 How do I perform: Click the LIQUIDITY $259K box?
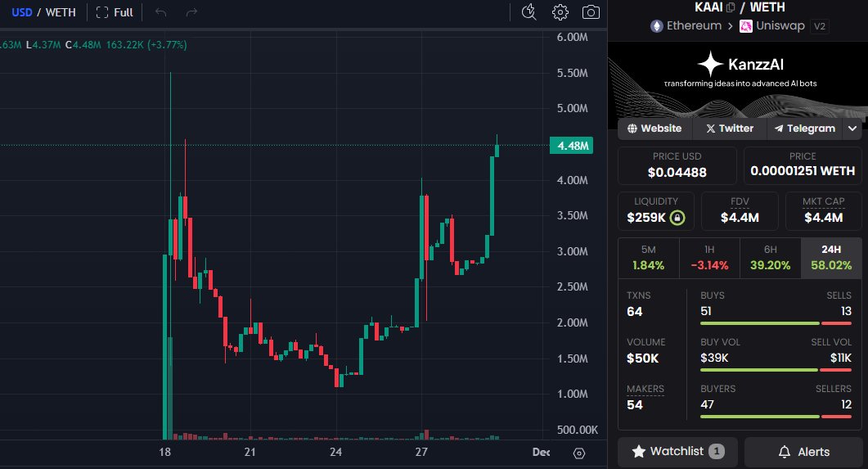tap(656, 210)
